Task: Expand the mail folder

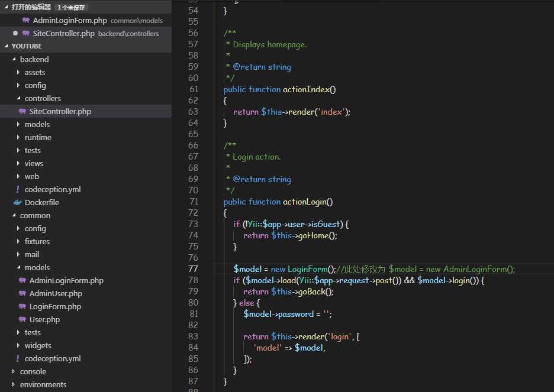Action: click(x=18, y=254)
